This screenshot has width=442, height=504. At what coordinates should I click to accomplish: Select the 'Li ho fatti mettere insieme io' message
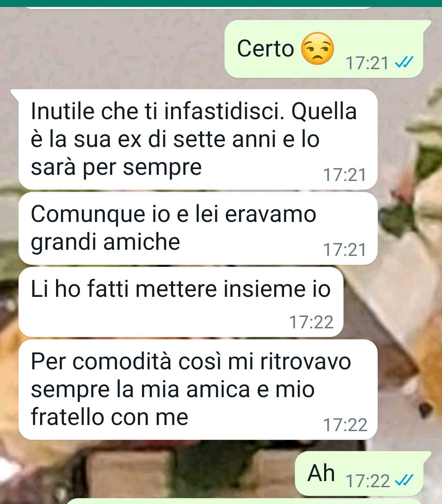180,302
